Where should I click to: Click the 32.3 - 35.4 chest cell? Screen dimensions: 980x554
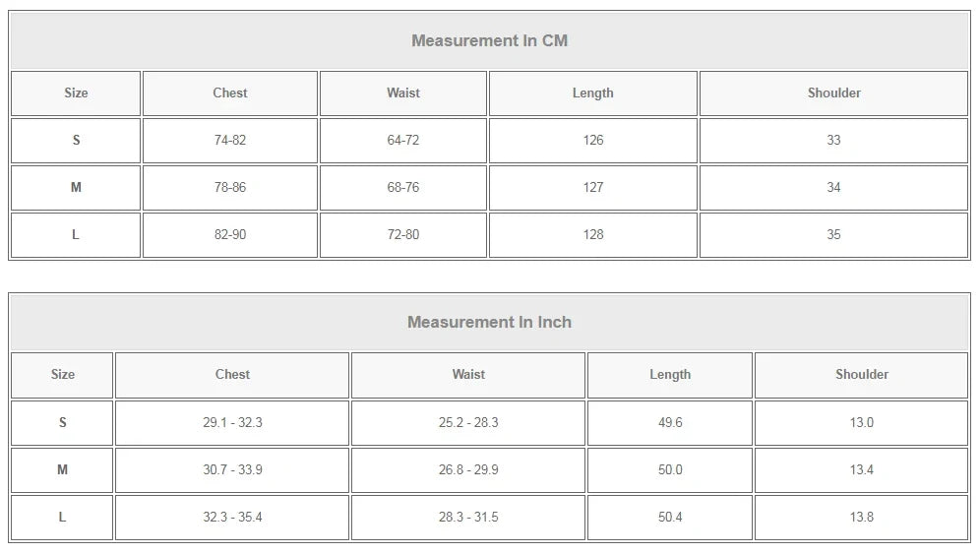(x=232, y=518)
